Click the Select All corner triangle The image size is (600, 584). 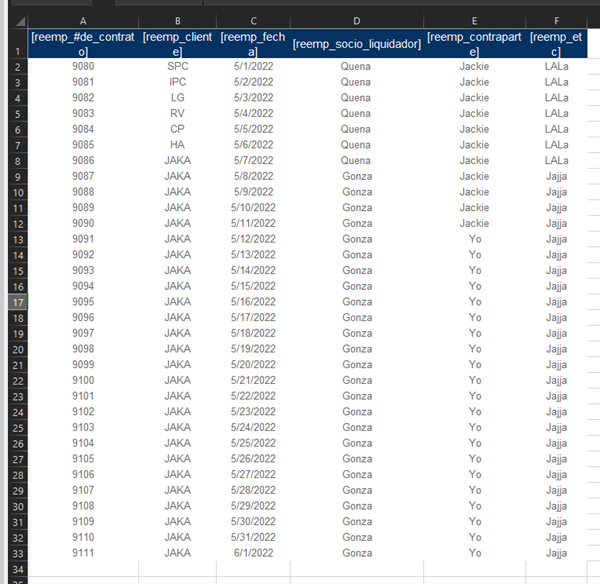pos(14,20)
